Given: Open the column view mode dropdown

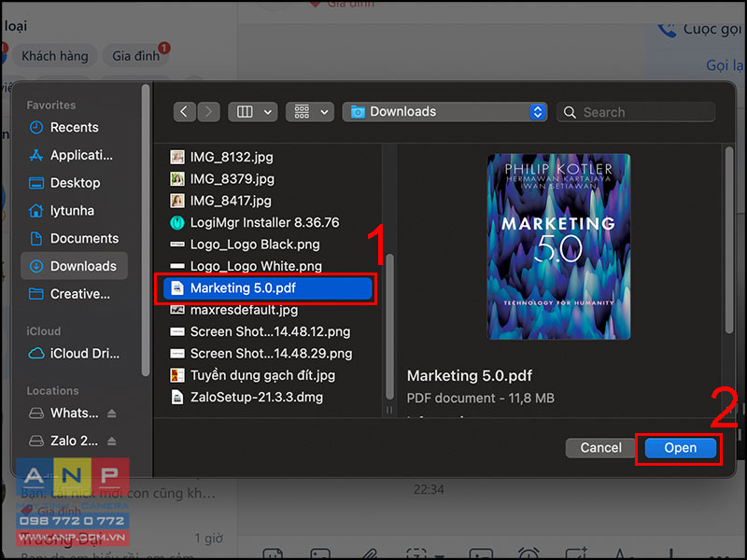Looking at the screenshot, I should click(x=253, y=112).
